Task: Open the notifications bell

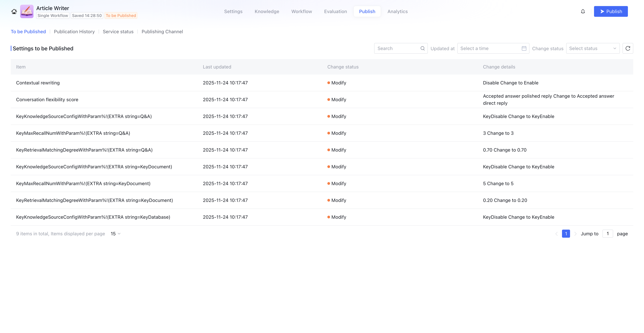Action: [x=583, y=12]
